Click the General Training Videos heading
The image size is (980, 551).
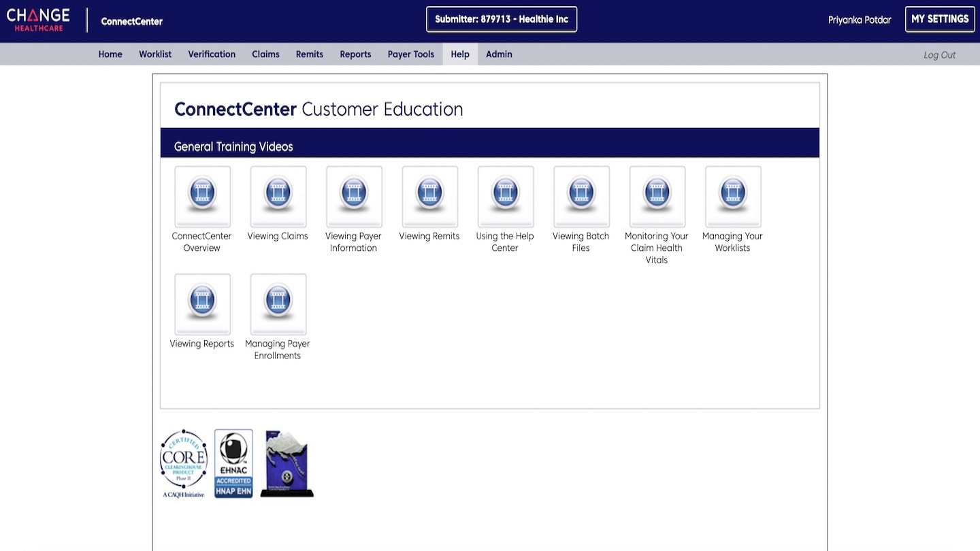click(233, 147)
